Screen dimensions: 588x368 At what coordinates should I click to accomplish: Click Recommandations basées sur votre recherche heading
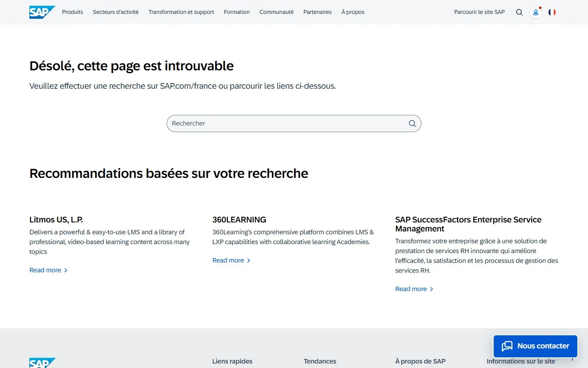coord(169,173)
